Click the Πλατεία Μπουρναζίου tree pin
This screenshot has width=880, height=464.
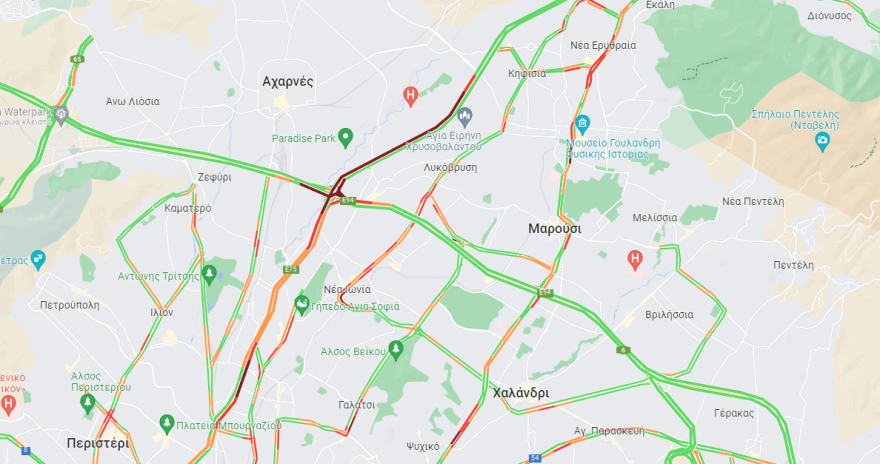(166, 424)
